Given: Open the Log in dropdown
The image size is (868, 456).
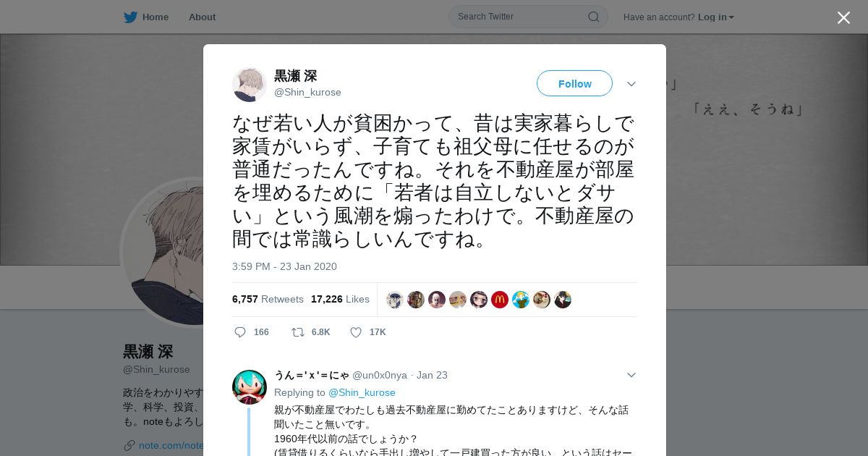Looking at the screenshot, I should [716, 17].
